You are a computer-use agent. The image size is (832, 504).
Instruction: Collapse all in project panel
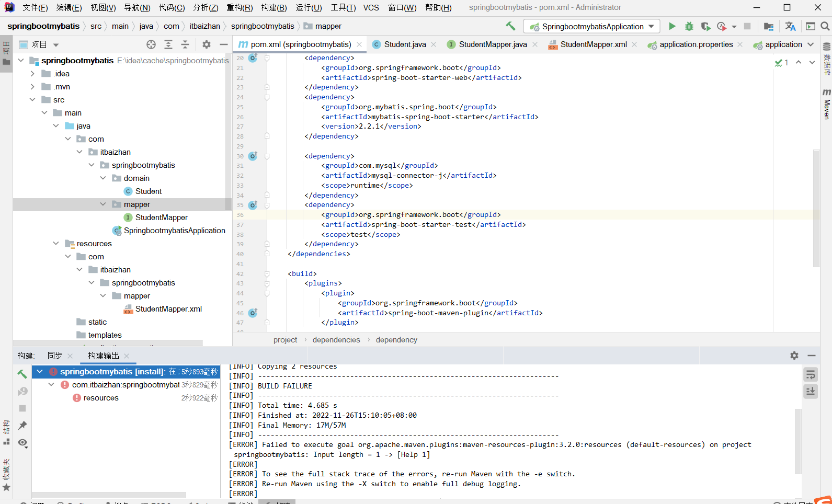[185, 44]
